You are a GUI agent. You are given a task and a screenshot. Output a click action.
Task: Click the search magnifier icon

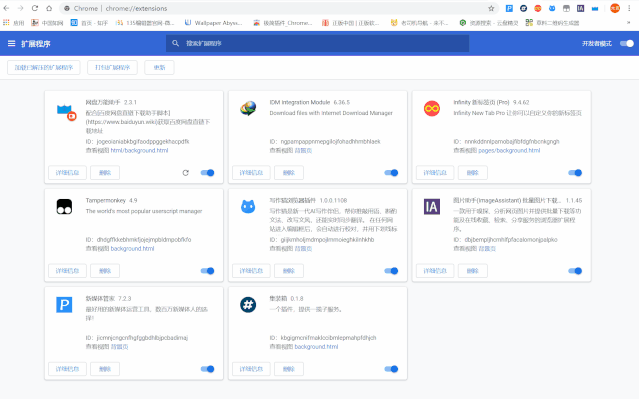(176, 43)
